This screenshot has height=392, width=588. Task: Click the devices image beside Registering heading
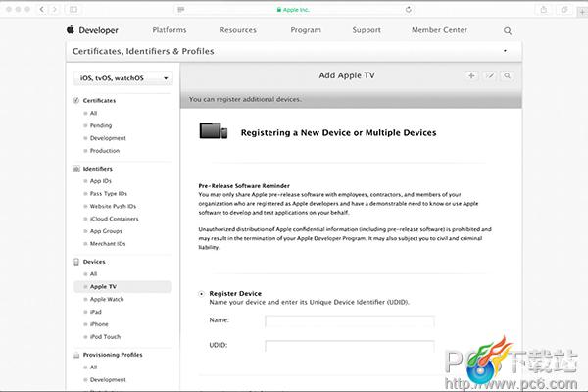pyautogui.click(x=214, y=131)
